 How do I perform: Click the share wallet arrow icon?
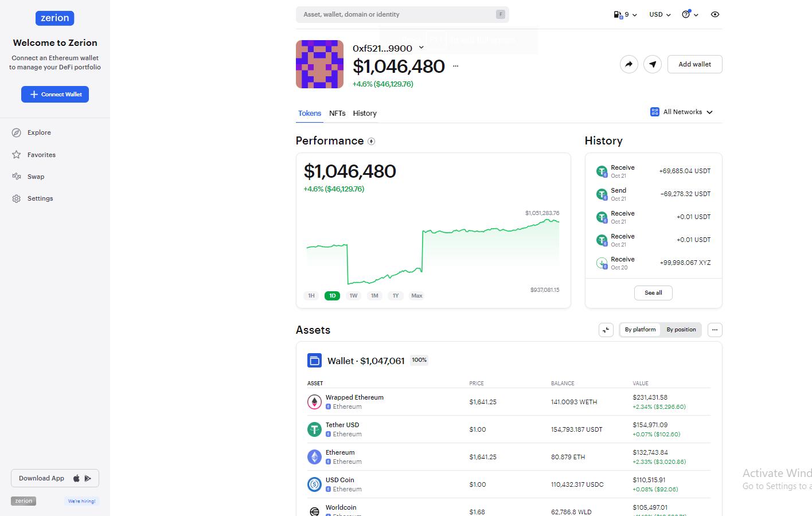[x=629, y=64]
